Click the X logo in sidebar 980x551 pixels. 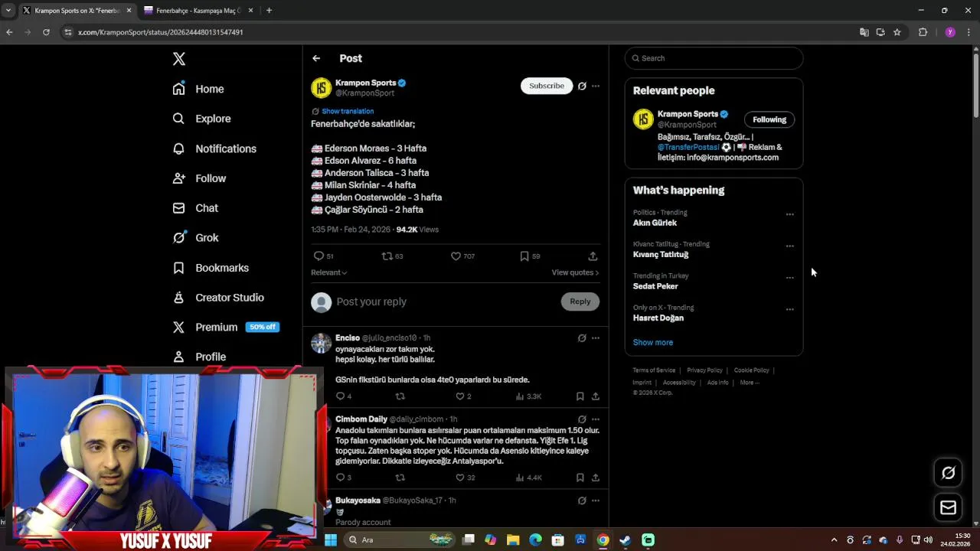[x=178, y=59]
